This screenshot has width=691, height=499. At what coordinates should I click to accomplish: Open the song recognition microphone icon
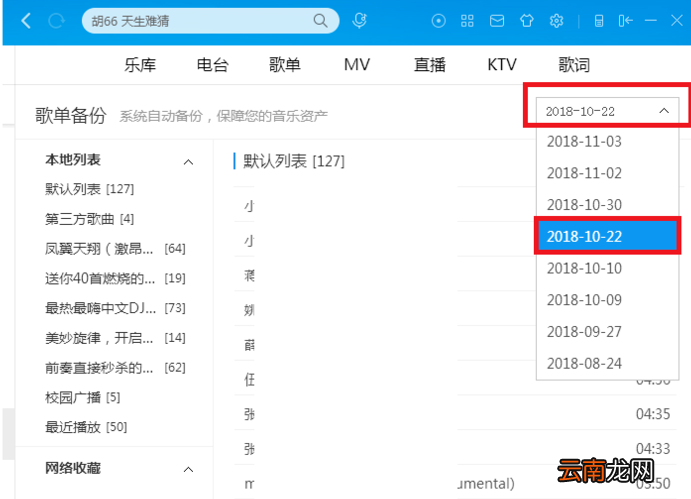[x=360, y=21]
